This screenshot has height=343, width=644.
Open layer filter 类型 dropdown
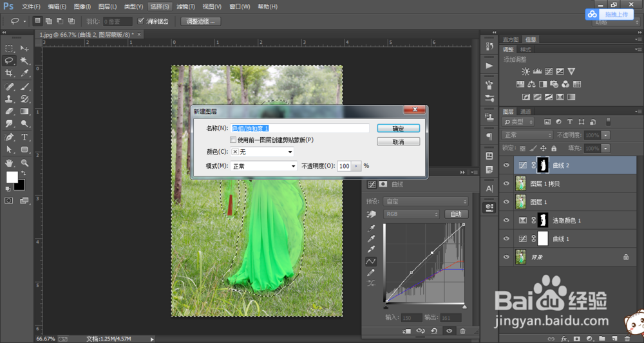click(x=518, y=122)
